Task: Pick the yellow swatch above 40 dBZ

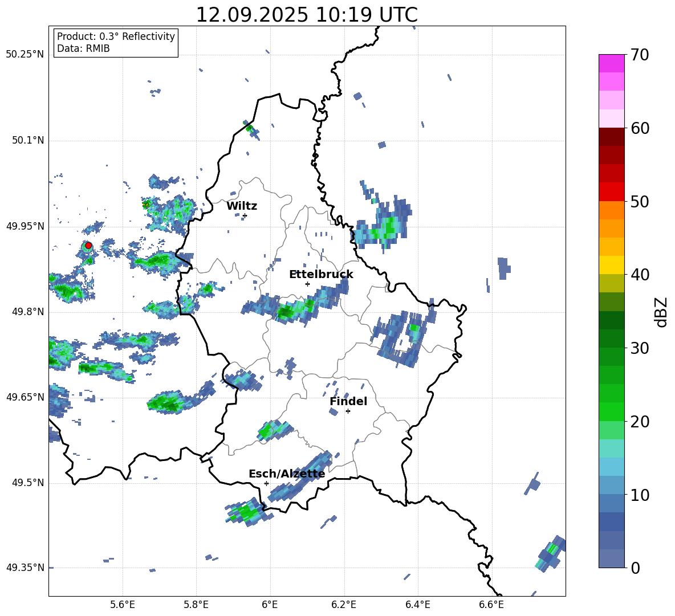Action: [611, 265]
